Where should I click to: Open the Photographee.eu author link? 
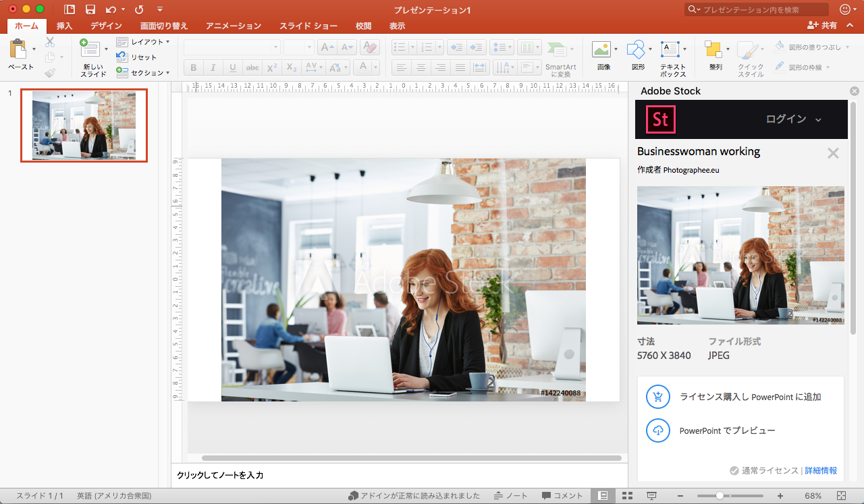(691, 170)
